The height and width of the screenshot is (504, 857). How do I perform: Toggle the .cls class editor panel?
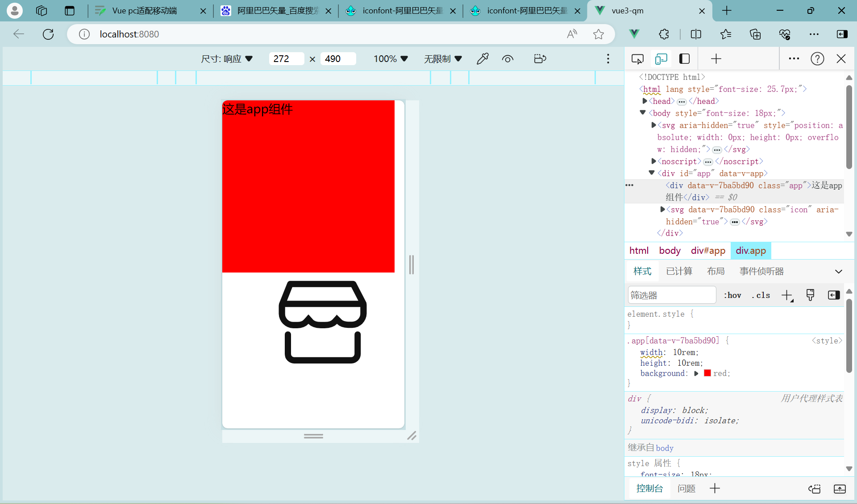(761, 295)
